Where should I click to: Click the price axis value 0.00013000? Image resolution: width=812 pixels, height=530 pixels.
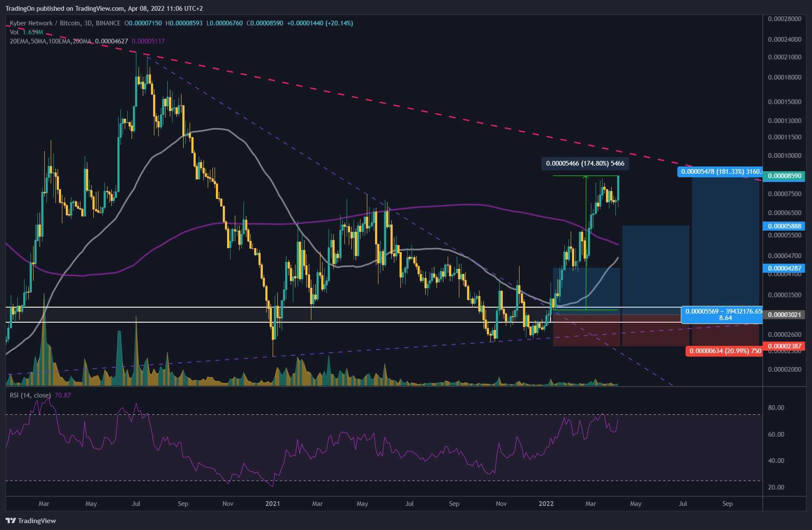click(x=784, y=121)
